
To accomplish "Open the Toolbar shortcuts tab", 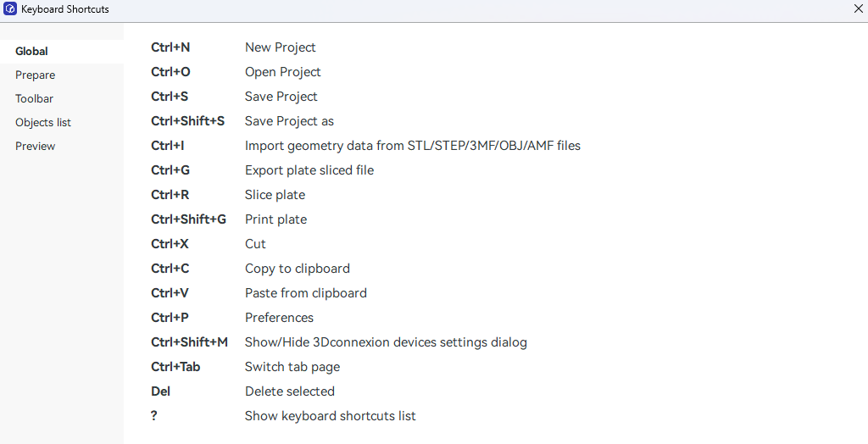I will coord(34,99).
